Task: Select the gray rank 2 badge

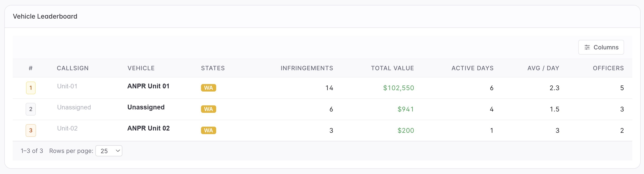Action: click(x=31, y=109)
